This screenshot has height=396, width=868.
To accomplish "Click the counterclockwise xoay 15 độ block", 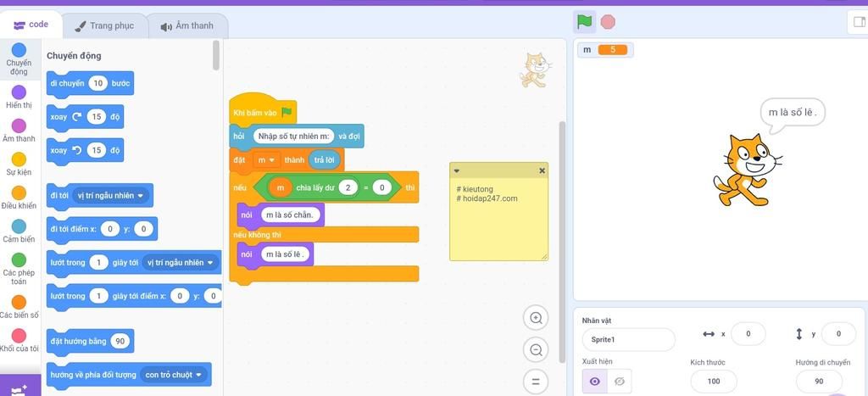I will pyautogui.click(x=86, y=151).
